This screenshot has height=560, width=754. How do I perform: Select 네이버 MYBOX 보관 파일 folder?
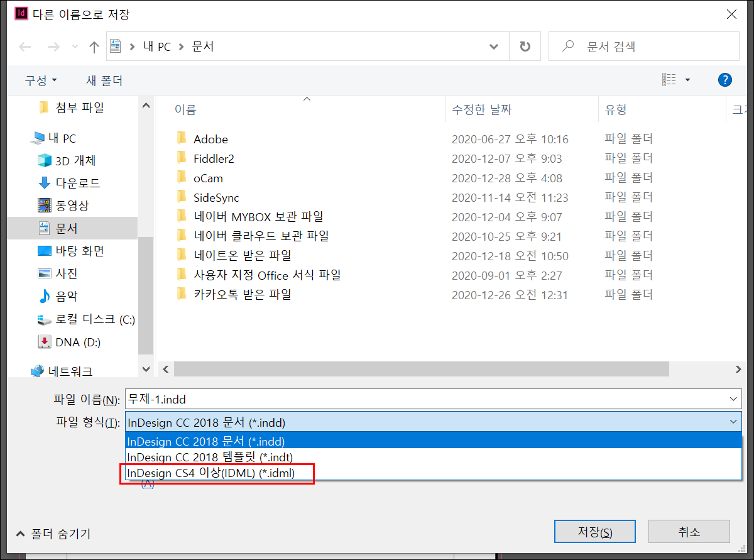coord(258,217)
